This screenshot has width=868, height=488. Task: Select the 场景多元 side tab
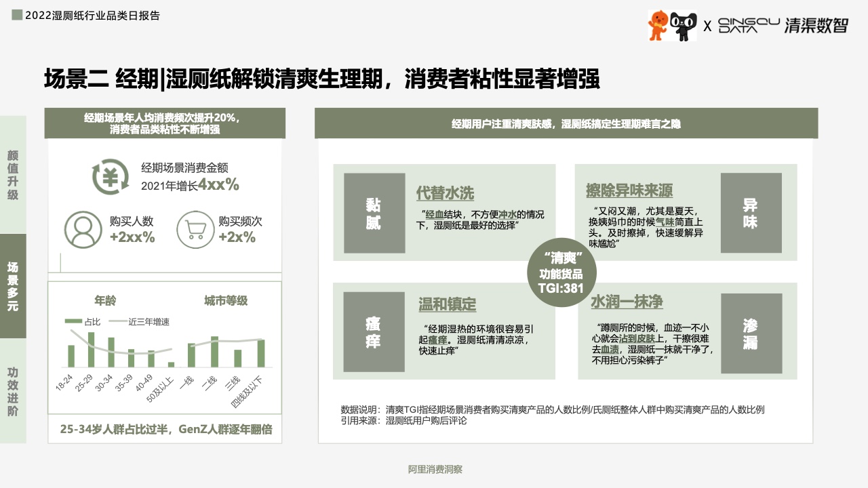coord(13,285)
